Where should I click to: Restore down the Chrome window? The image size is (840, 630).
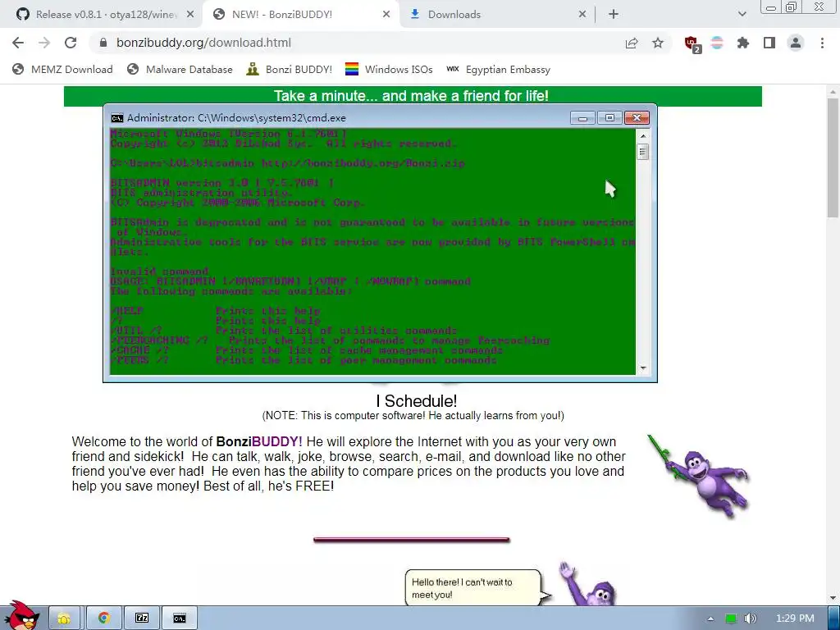tap(792, 7)
